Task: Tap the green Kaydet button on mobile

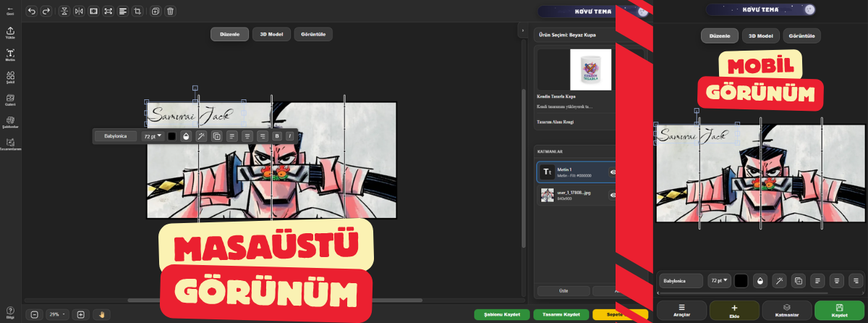Action: (839, 311)
